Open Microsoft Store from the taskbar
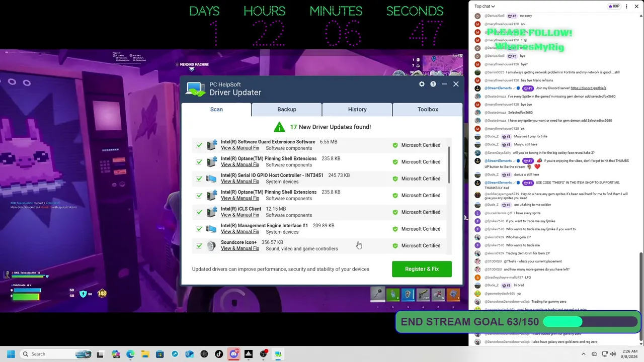Viewport: 644px width, 362px height. 160,354
